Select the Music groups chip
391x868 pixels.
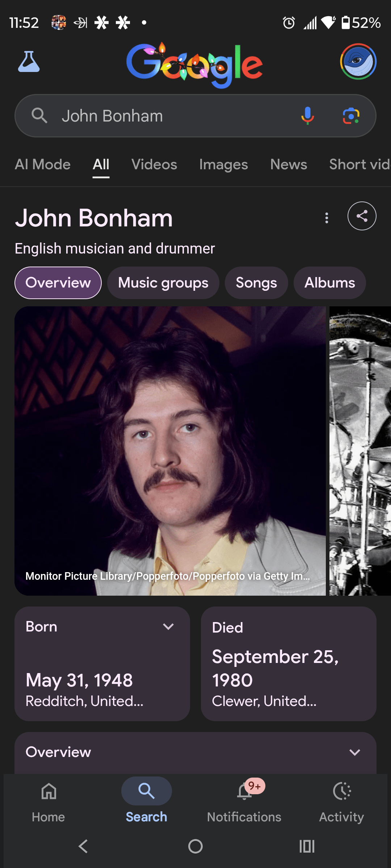tap(163, 283)
